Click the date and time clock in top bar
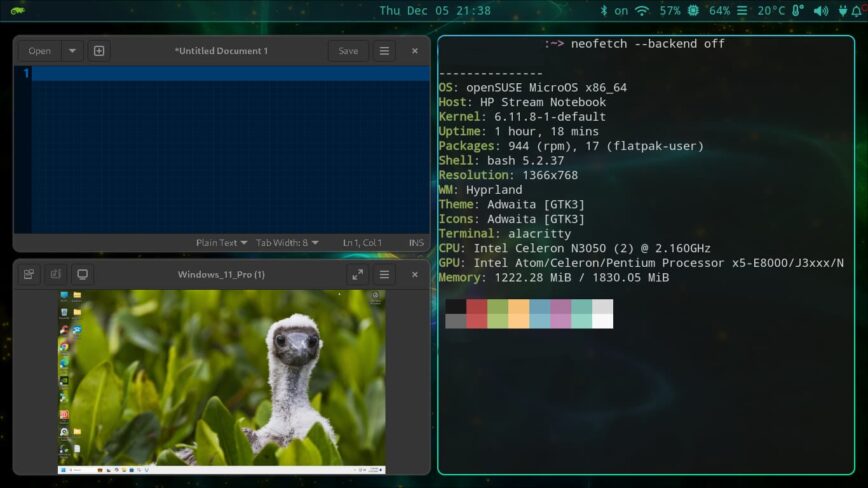Screen dimensions: 868x488 pos(435,11)
